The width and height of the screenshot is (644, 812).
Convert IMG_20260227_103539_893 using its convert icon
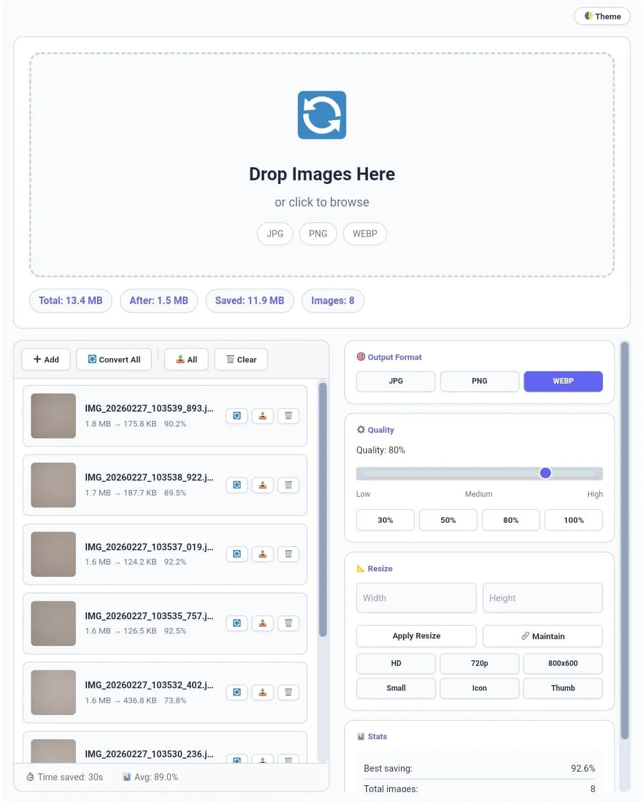236,416
